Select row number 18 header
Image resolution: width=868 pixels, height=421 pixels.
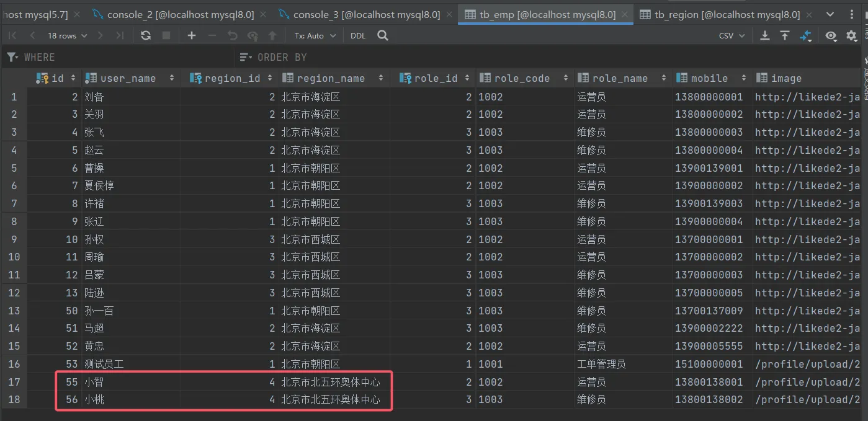(14, 400)
